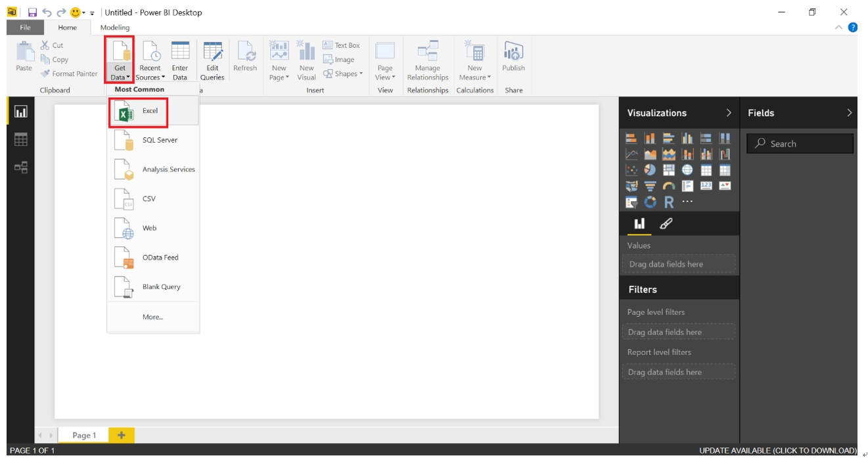
Task: Select the pie chart visual
Action: pos(651,170)
